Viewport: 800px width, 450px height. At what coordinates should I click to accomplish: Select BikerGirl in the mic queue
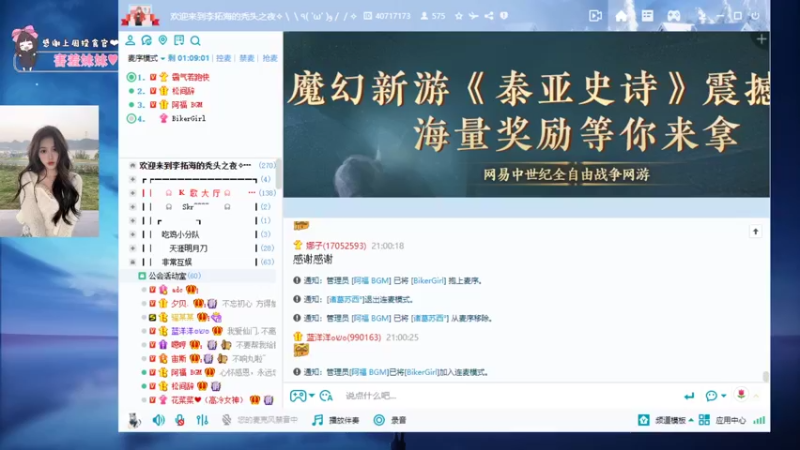coord(188,118)
